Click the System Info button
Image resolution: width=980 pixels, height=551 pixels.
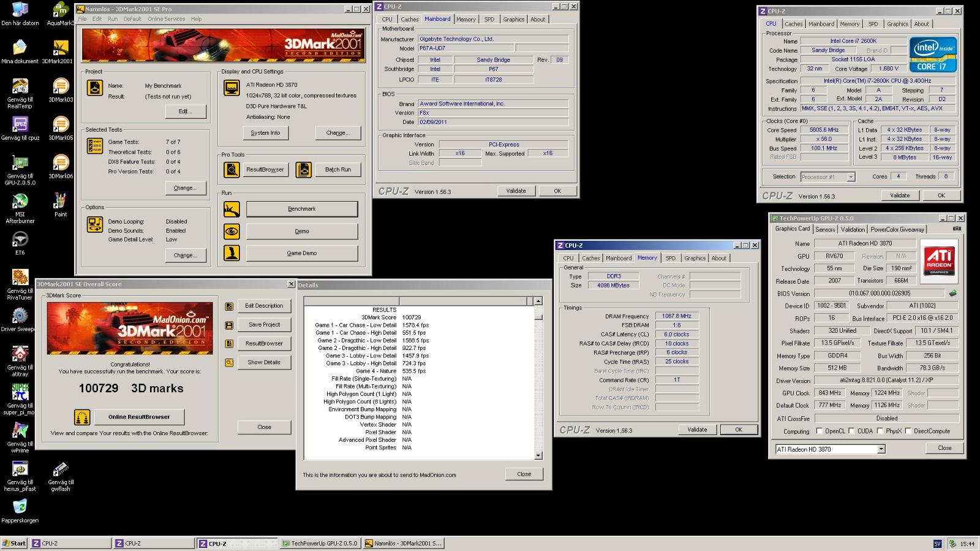265,133
